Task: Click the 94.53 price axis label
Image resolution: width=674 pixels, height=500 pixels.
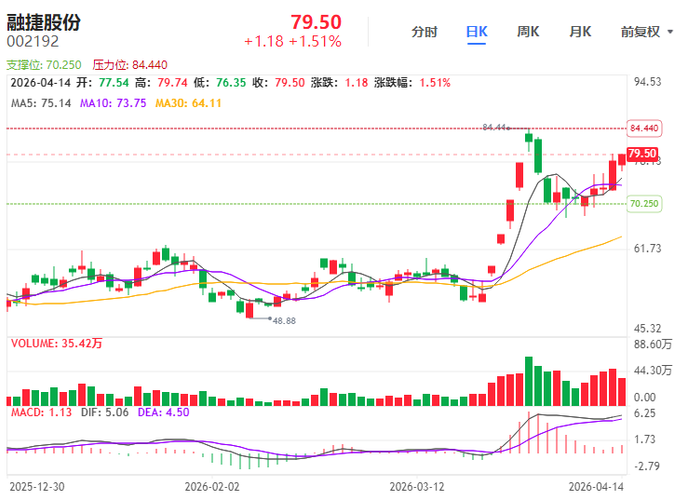Action: tap(648, 82)
